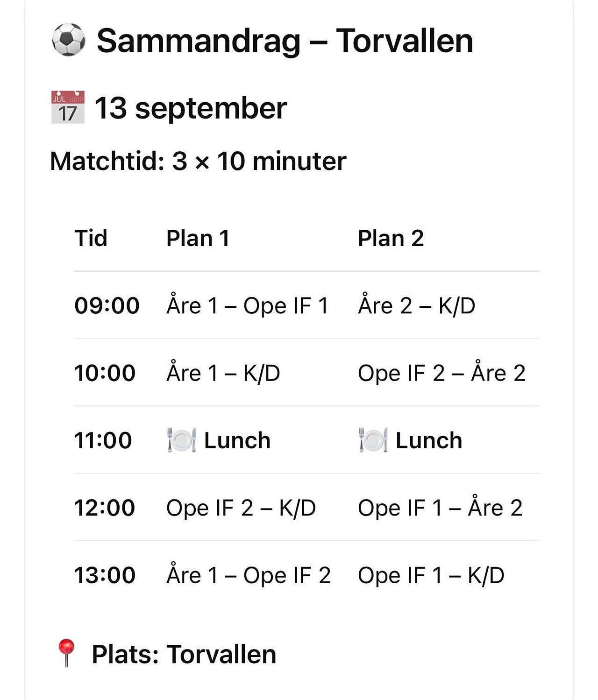Click the calendar emoji icon
Image resolution: width=598 pixels, height=700 pixels.
tap(68, 107)
